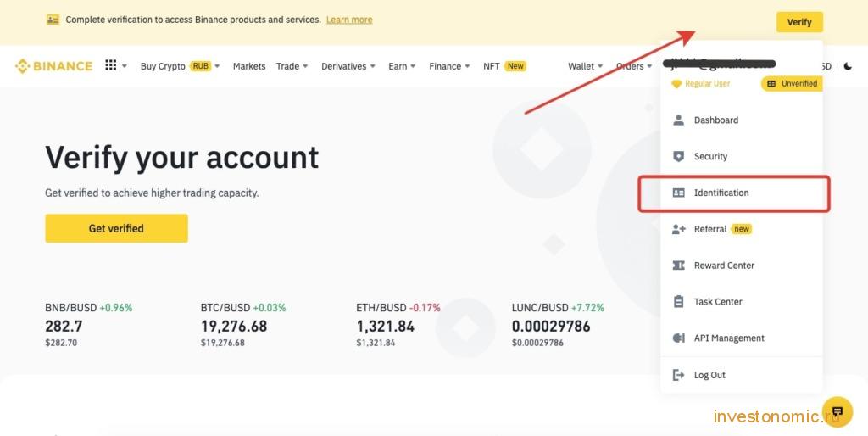This screenshot has height=436, width=868.
Task: Click the API Management plug icon
Action: click(x=678, y=338)
